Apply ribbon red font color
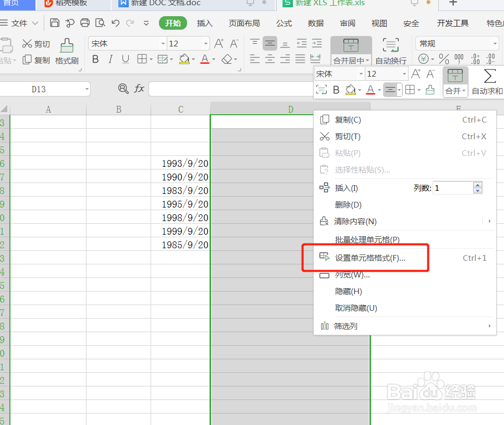Screen dimensions: 504x425 205,59
